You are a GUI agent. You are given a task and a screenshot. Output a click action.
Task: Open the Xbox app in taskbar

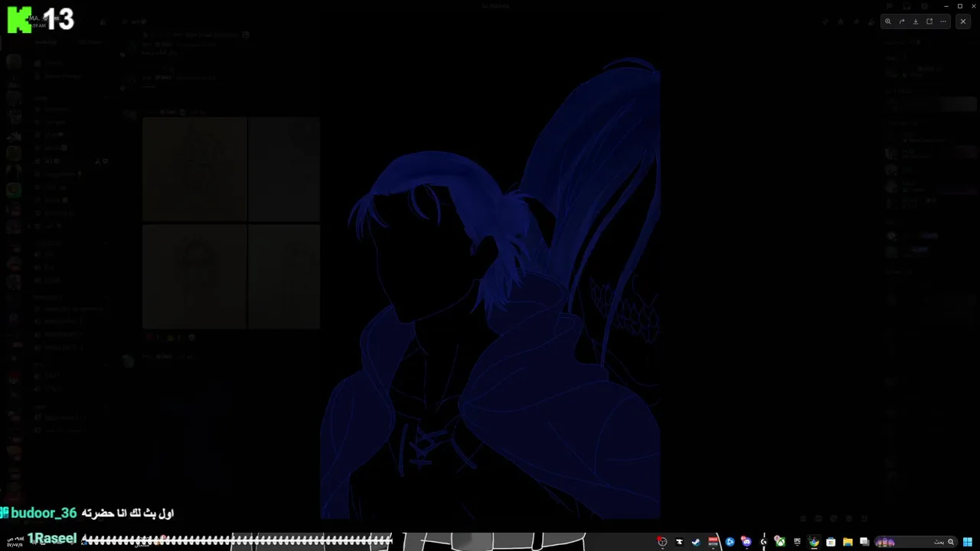(780, 542)
